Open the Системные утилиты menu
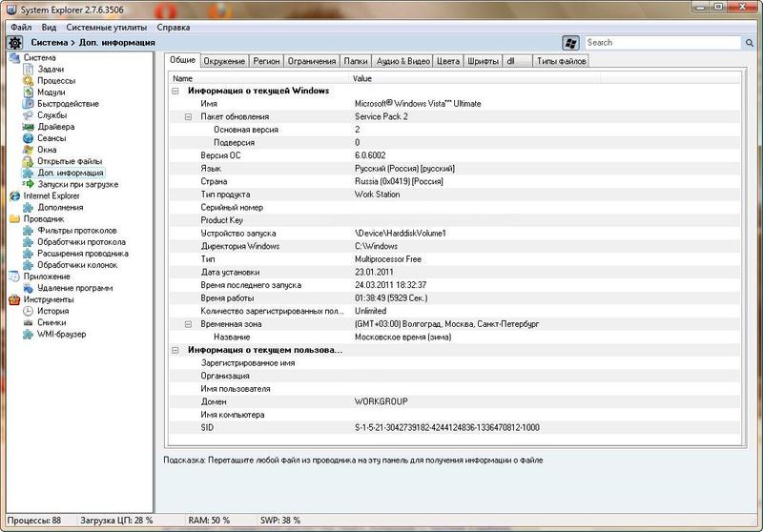Image resolution: width=763 pixels, height=532 pixels. [x=107, y=28]
